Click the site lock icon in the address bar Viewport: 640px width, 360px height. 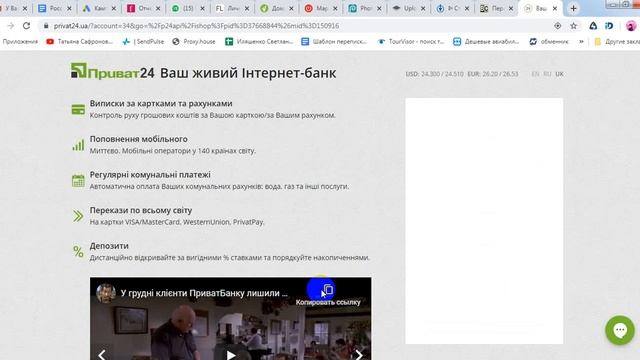[x=46, y=26]
